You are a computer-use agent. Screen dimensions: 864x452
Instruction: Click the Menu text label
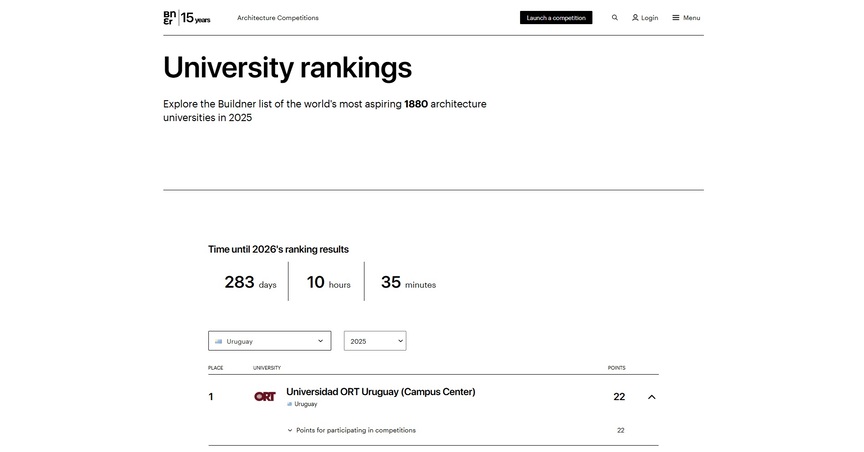(x=692, y=18)
